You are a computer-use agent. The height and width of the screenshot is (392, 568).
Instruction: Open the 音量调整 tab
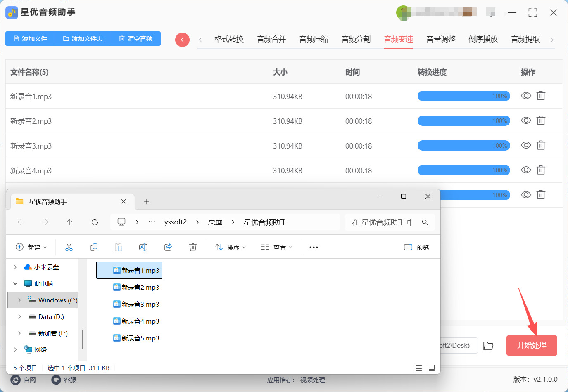pyautogui.click(x=441, y=39)
